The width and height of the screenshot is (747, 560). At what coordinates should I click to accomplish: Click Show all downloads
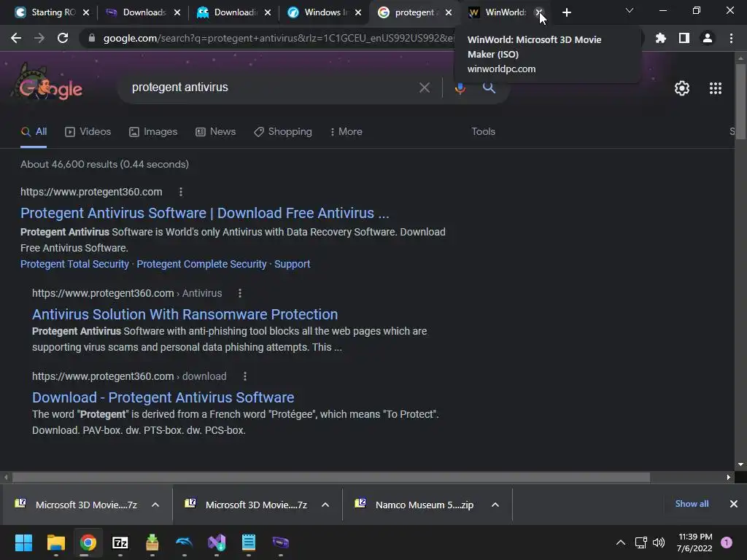(692, 504)
